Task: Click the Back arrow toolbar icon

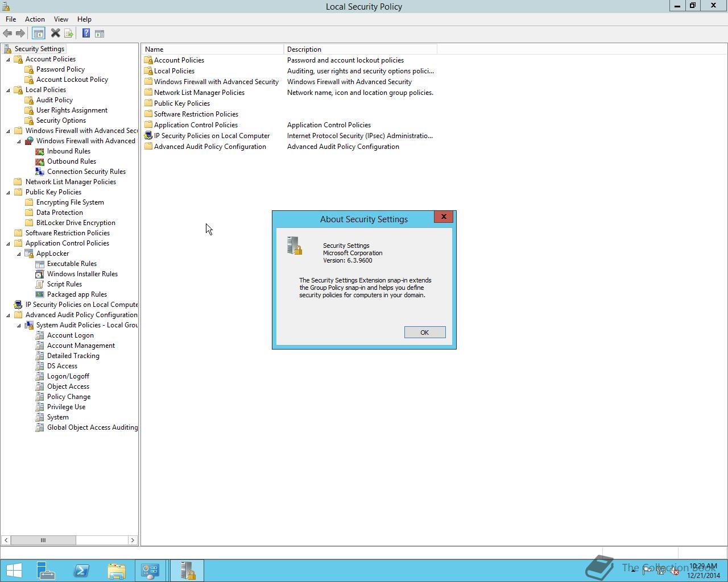Action: click(7, 34)
